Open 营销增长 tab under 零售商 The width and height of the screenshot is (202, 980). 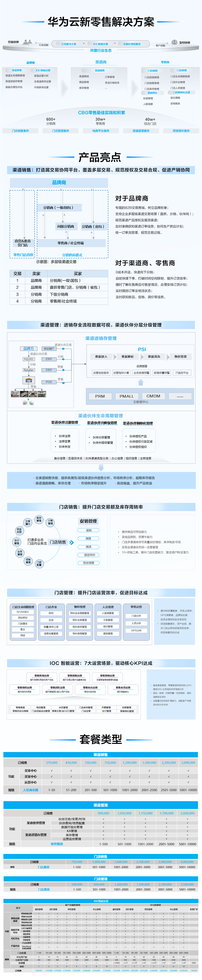pyautogui.click(x=152, y=93)
